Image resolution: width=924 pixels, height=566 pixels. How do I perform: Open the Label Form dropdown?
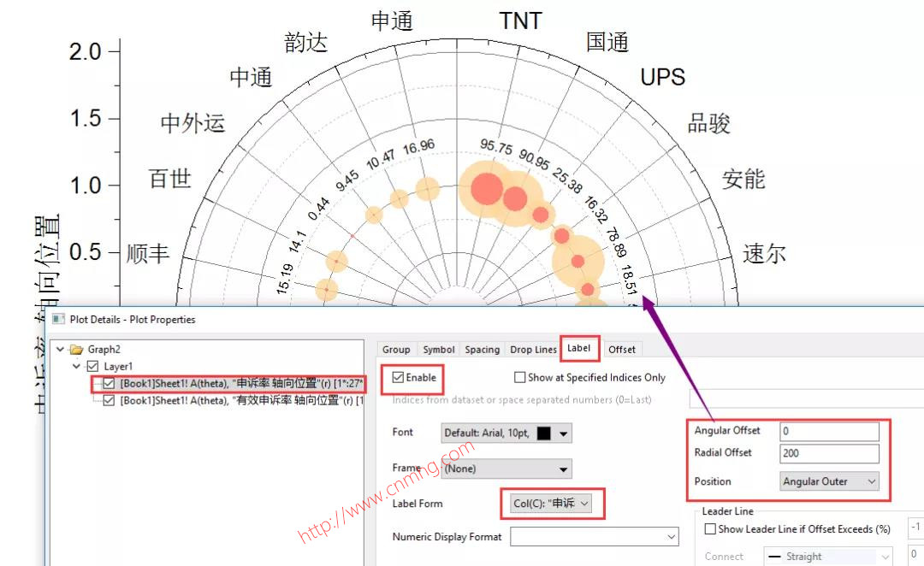550,504
